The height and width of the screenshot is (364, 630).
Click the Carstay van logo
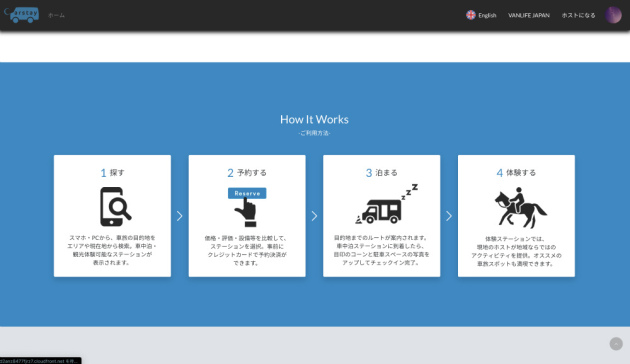(22, 15)
